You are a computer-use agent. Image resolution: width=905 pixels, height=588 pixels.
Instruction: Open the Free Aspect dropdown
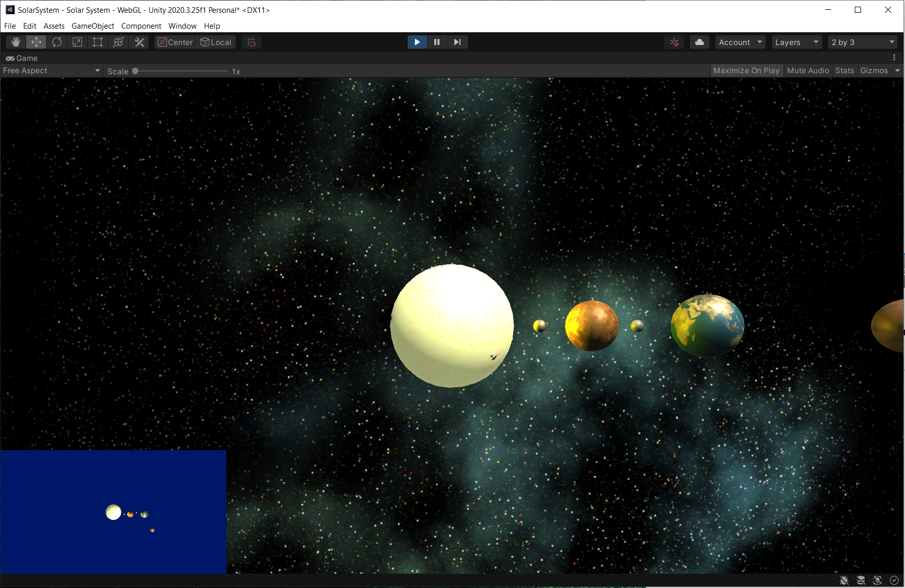point(51,71)
